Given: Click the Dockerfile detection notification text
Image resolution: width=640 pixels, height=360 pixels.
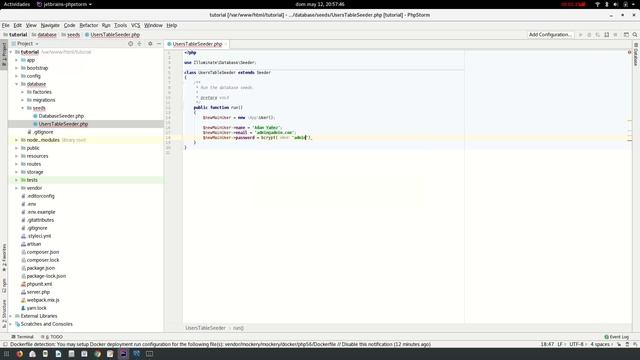Looking at the screenshot, I should point(220,344).
